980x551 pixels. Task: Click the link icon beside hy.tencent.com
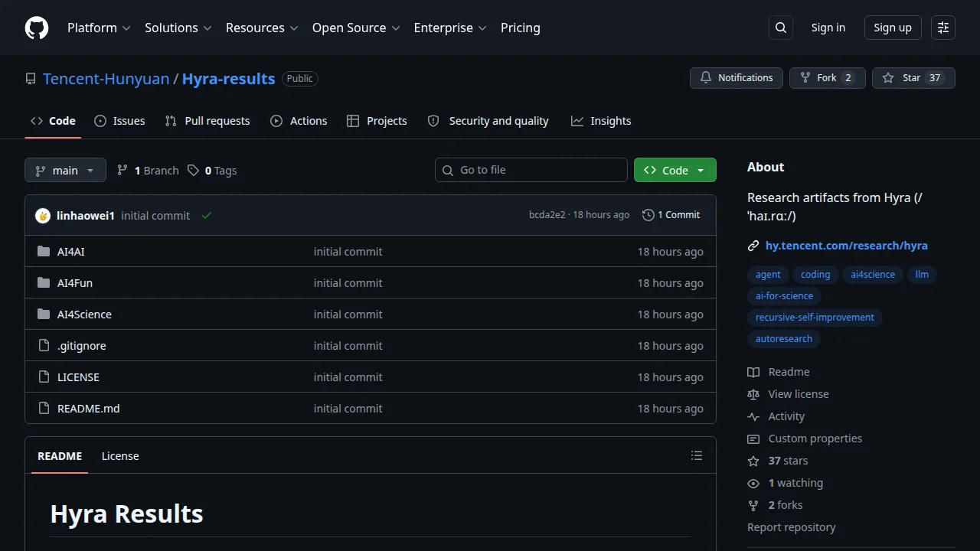(753, 246)
